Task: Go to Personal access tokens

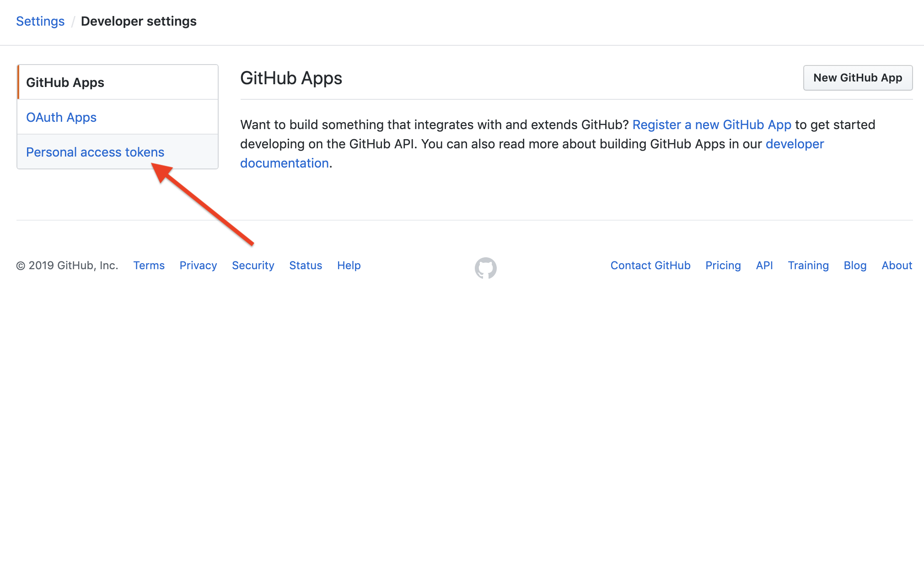Action: 118,152
